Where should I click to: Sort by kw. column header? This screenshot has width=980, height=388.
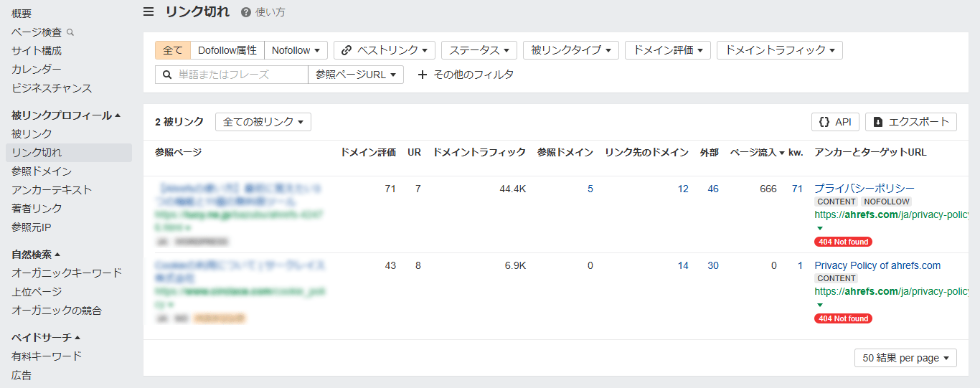pyautogui.click(x=796, y=153)
